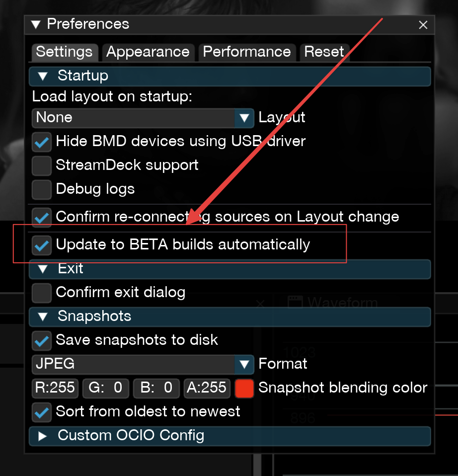The image size is (458, 476).
Task: Enable Debug logs
Action: click(42, 189)
